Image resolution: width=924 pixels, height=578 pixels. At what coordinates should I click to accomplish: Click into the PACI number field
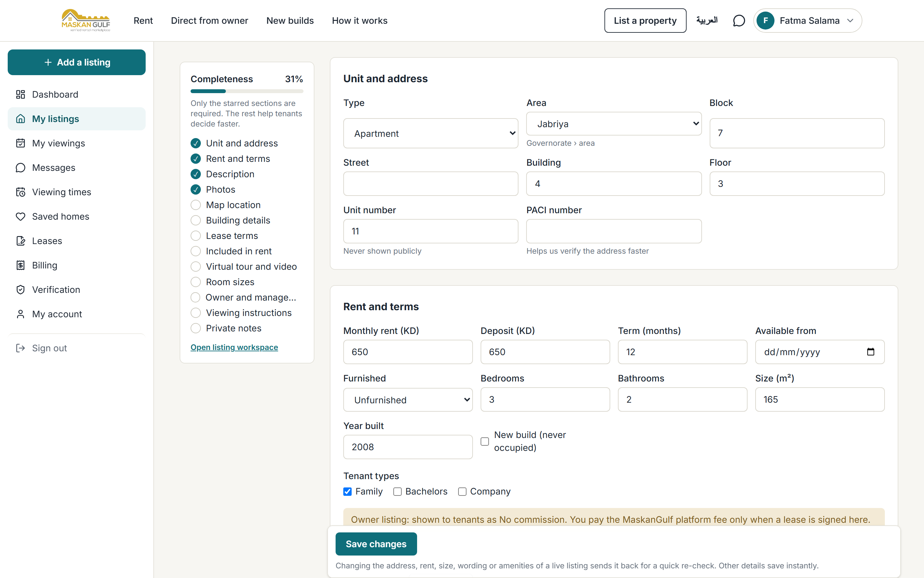pos(613,231)
